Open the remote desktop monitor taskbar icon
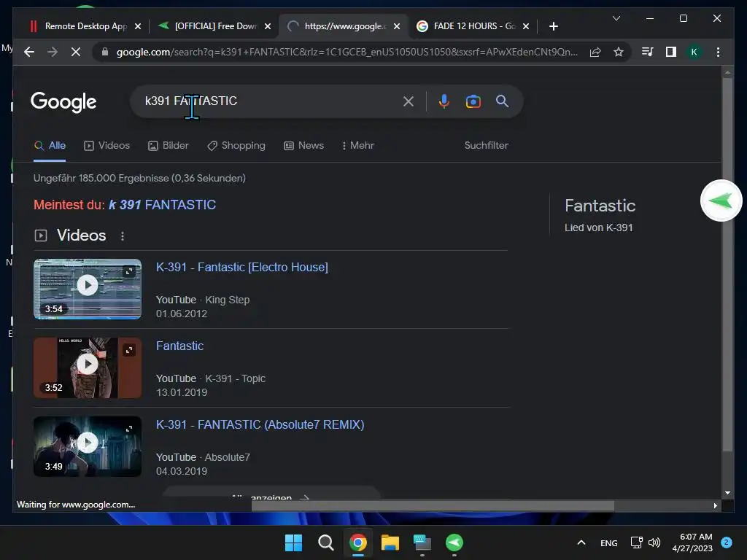Viewport: 747px width, 560px height. pyautogui.click(x=422, y=542)
